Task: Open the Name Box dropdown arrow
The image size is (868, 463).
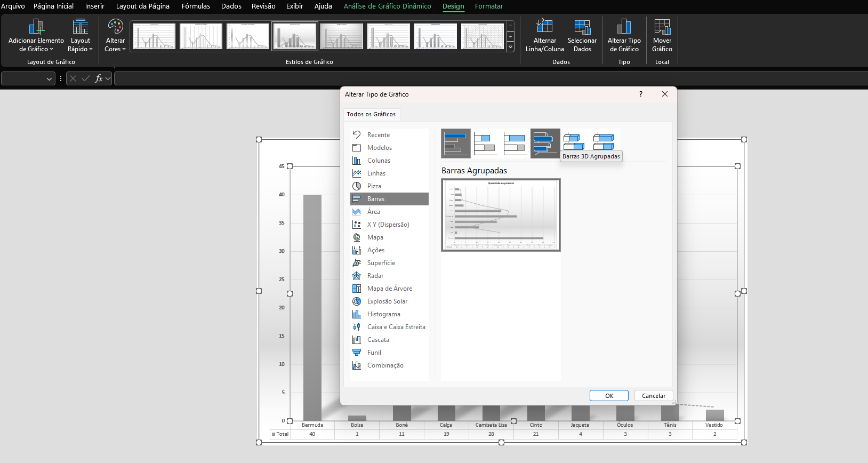Action: [50, 79]
